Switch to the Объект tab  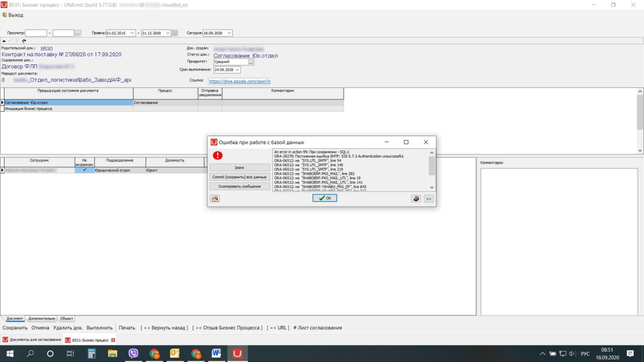(66, 318)
